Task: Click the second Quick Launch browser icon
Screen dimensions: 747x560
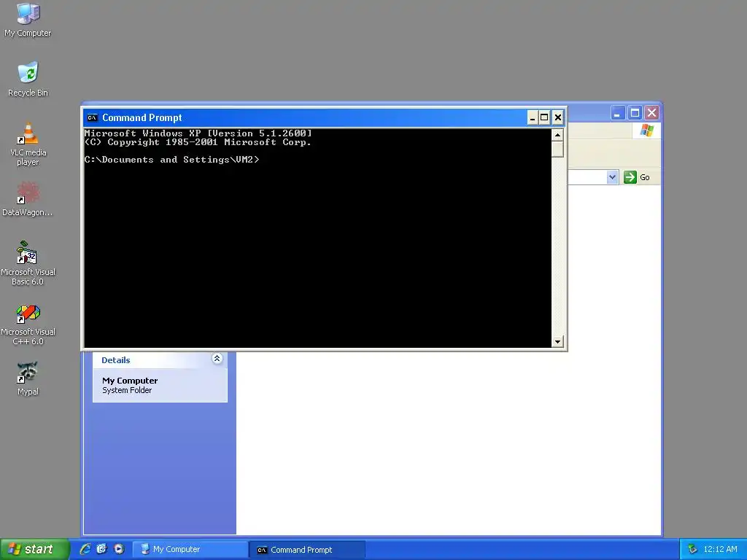Action: pos(101,549)
